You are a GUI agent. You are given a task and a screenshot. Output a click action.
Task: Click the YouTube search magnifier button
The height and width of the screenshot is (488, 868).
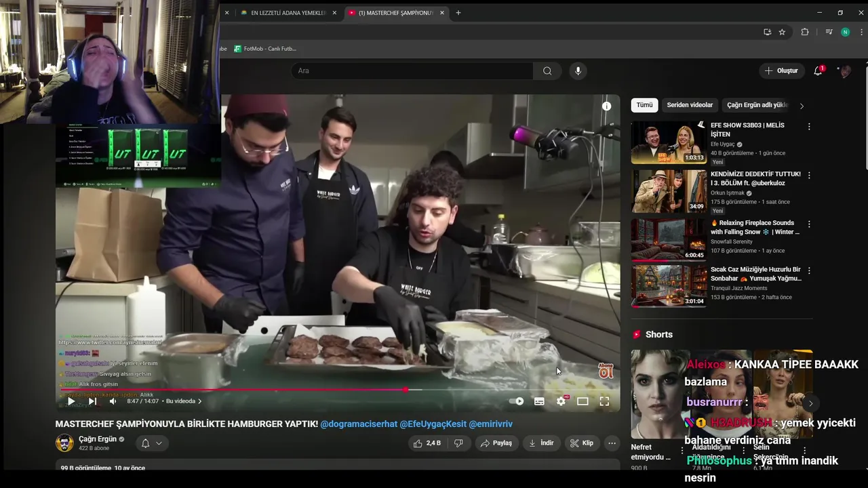click(x=547, y=70)
